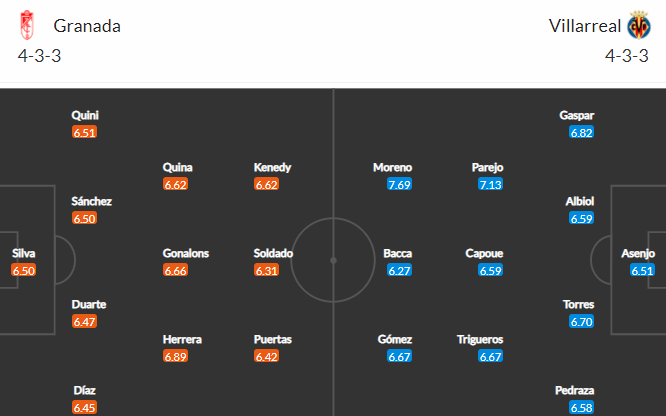Click Pedraza's 6.58 rating badge
The width and height of the screenshot is (666, 416).
click(x=581, y=408)
